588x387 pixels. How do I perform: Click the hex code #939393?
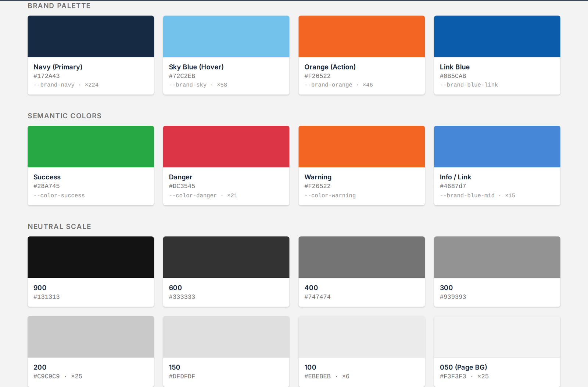(x=453, y=297)
